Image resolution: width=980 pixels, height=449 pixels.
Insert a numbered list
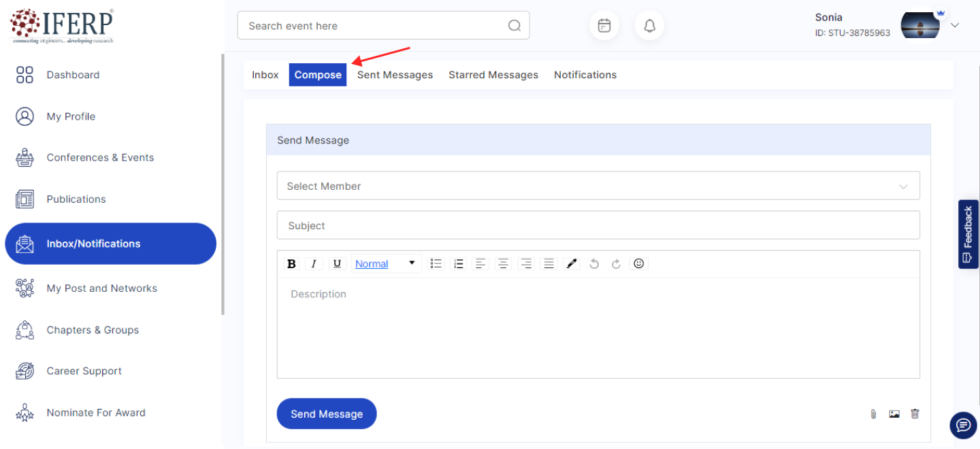point(459,264)
